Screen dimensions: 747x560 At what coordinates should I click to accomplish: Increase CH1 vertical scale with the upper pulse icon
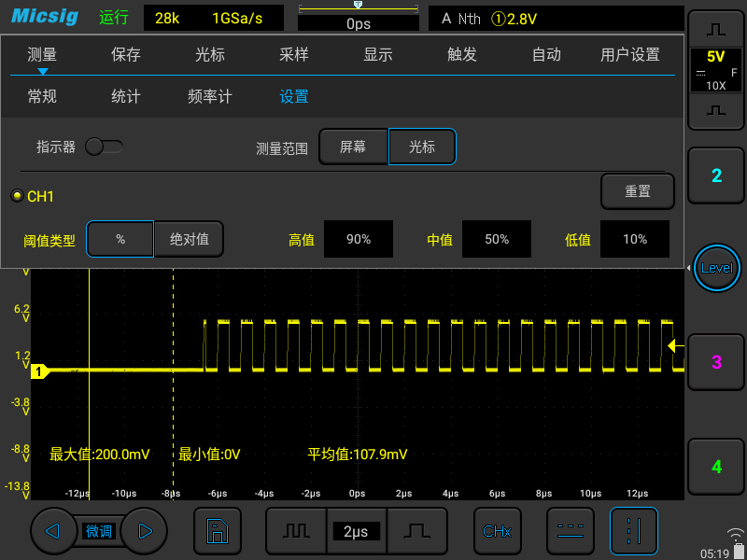tap(716, 30)
